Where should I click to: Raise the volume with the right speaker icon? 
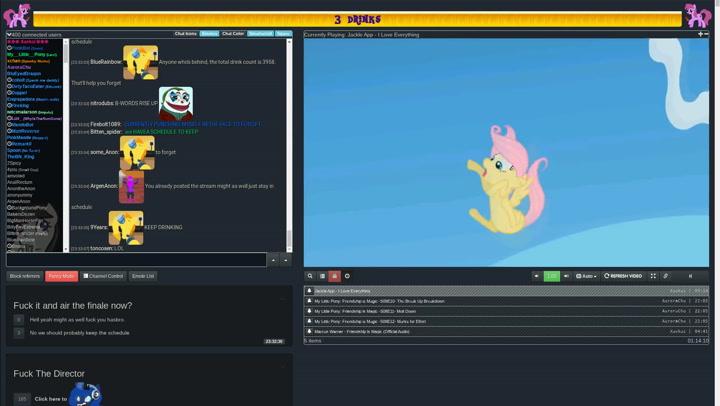tap(566, 276)
